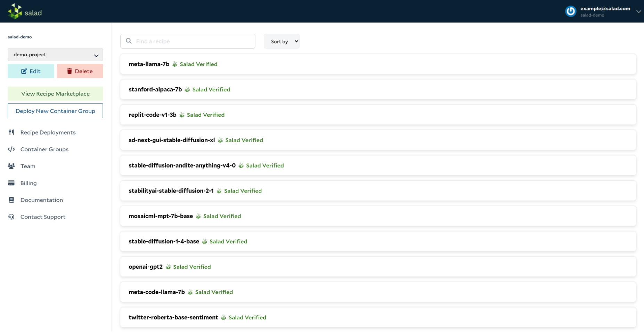Viewport: 644px width, 333px height.
Task: Click example@salad.com account email
Action: tap(605, 9)
